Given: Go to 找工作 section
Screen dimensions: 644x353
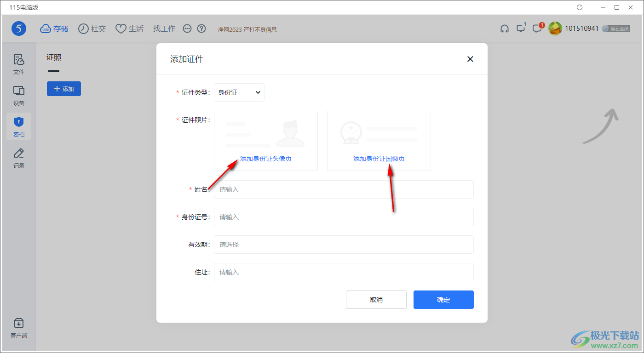Looking at the screenshot, I should [x=164, y=28].
